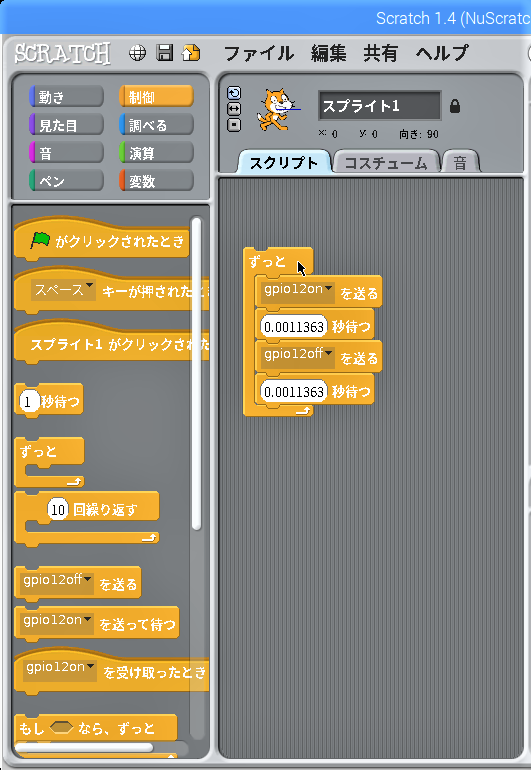The height and width of the screenshot is (770, 531).
Task: Click the save project floppy icon
Action: click(x=165, y=53)
